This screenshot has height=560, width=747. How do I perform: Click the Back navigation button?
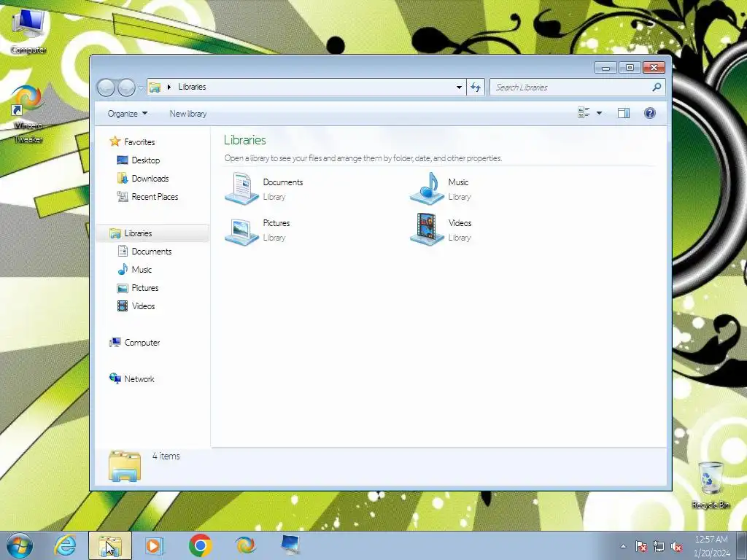pyautogui.click(x=107, y=87)
